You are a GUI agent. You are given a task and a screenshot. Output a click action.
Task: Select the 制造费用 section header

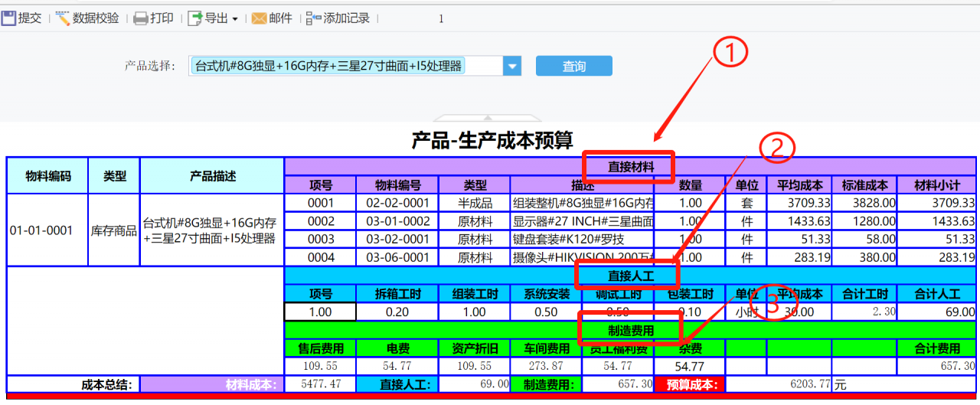(x=630, y=331)
